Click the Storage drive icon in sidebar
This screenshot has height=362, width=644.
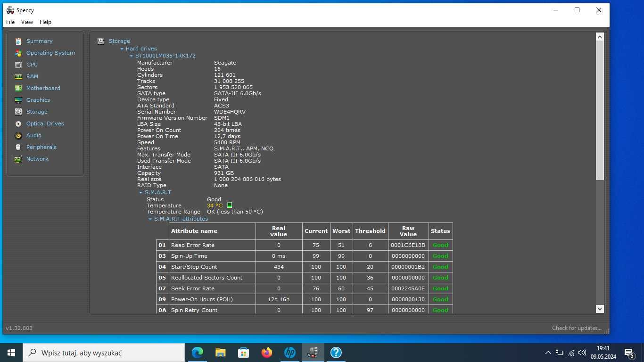click(x=18, y=112)
